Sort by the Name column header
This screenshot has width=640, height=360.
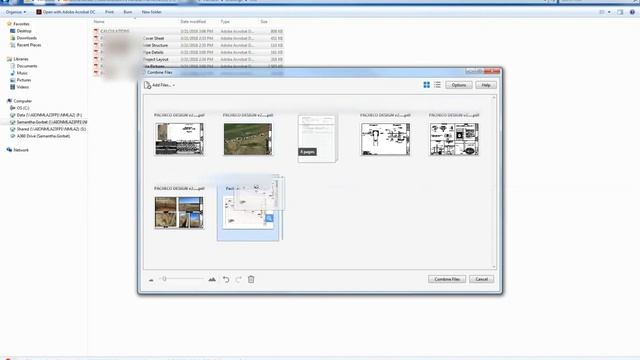[x=99, y=22]
